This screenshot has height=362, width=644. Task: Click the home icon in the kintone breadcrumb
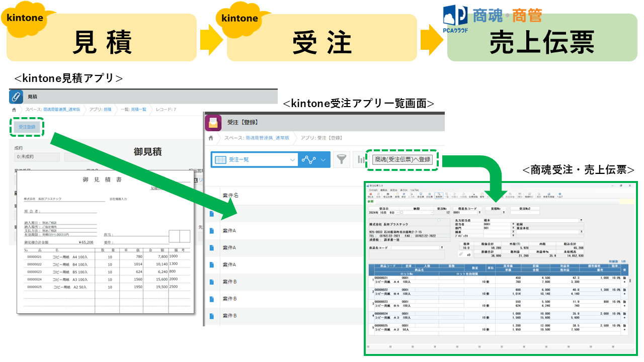pos(14,110)
